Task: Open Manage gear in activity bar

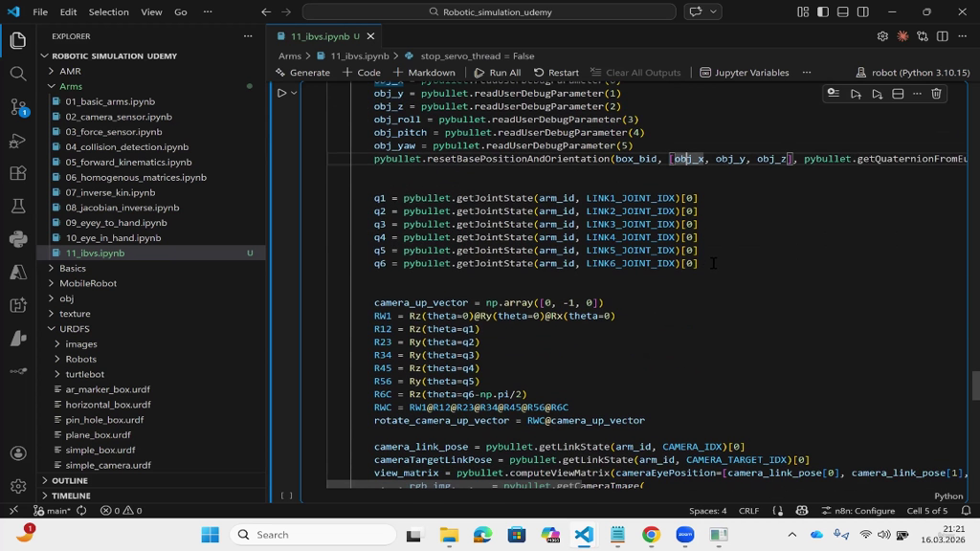Action: (18, 486)
